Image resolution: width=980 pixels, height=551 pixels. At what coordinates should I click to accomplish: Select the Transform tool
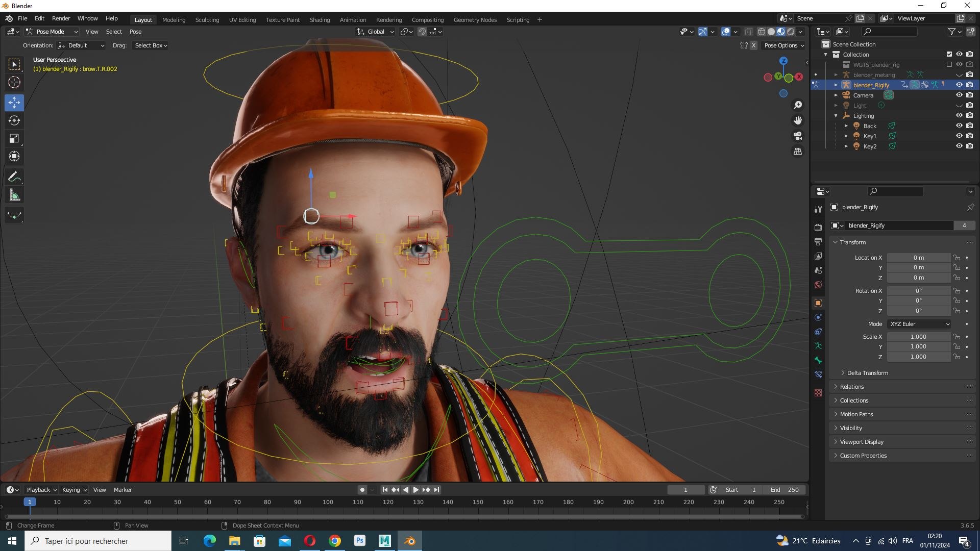14,156
